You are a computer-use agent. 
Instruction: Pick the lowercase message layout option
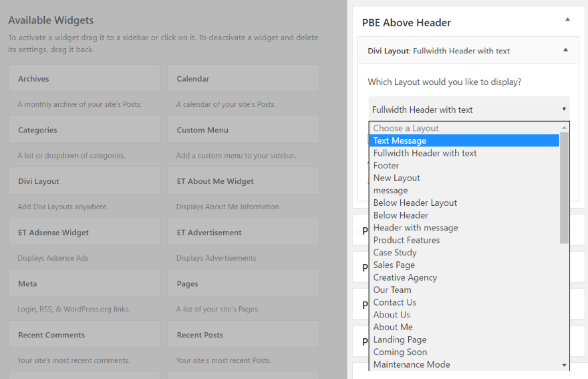tap(464, 191)
